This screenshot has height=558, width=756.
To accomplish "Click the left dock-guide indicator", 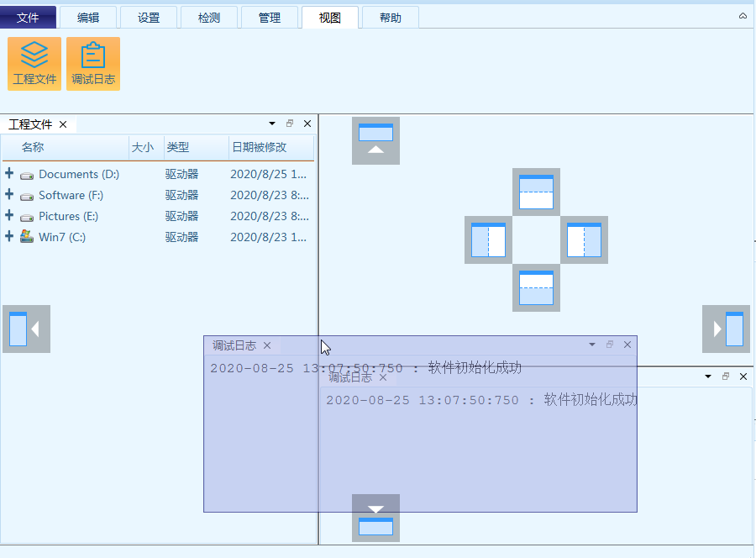I will (487, 240).
